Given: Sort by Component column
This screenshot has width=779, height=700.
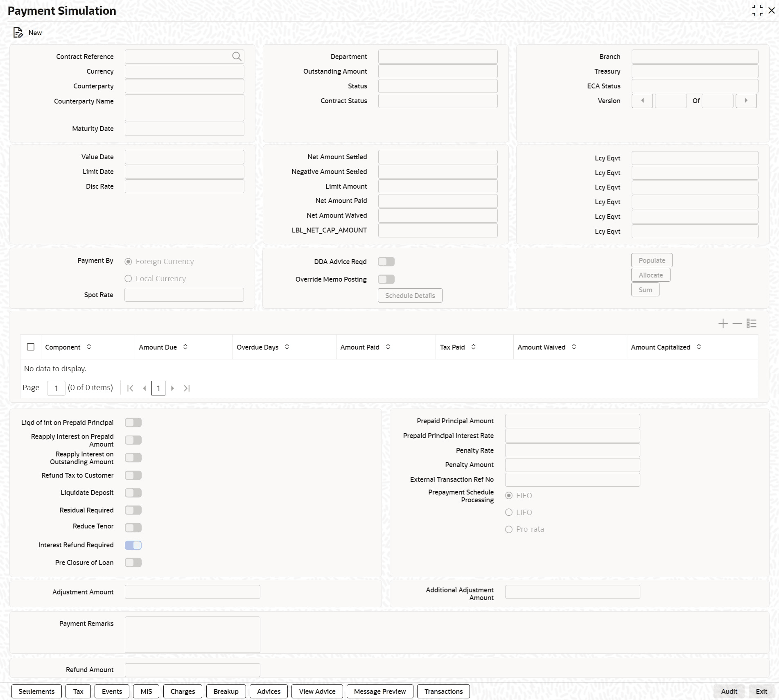Looking at the screenshot, I should (x=89, y=347).
